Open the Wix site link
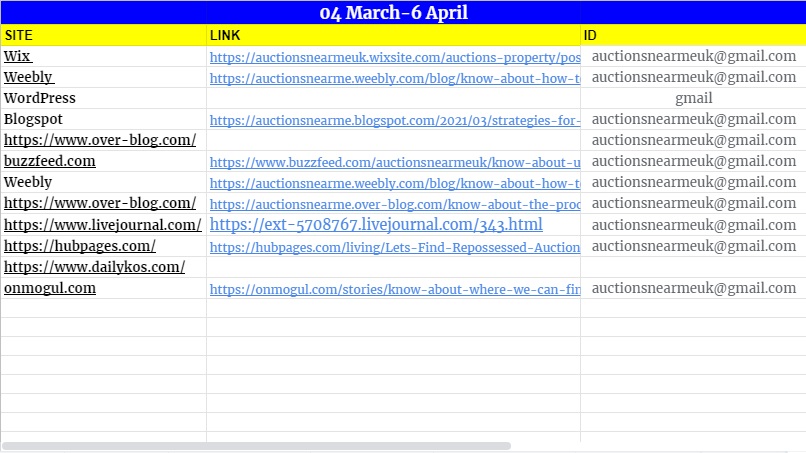 (x=17, y=56)
